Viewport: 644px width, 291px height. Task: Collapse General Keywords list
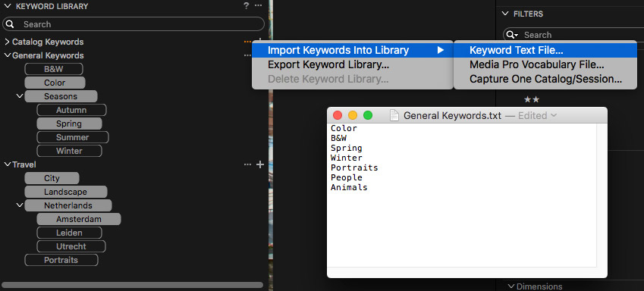[x=7, y=55]
